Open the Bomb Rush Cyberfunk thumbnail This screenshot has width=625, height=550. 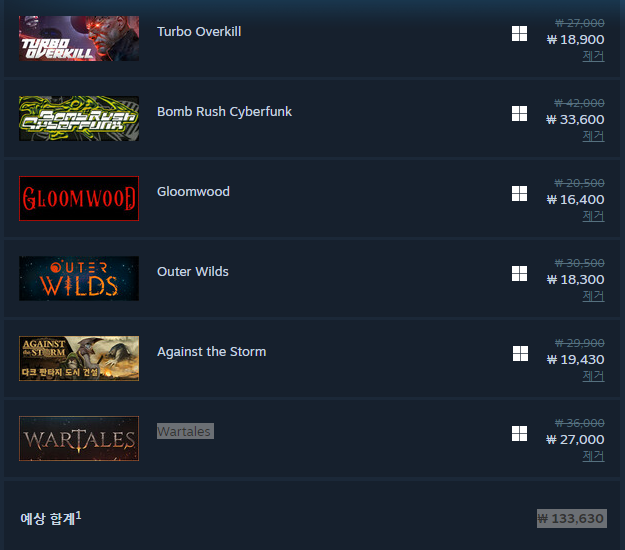click(79, 118)
